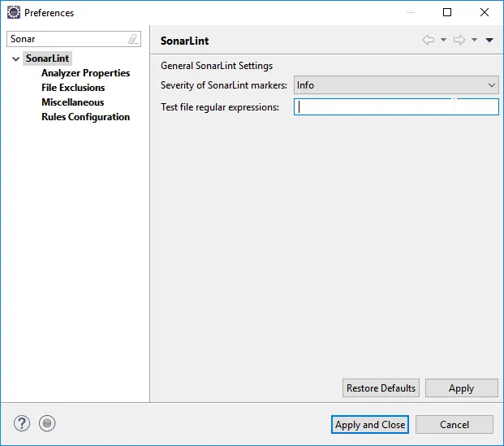Viewport: 504px width, 446px height.
Task: Open the back history dropdown arrow
Action: tap(443, 40)
